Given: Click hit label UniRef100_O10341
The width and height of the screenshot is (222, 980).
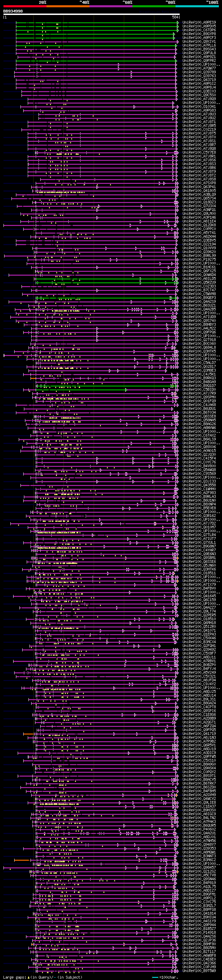Looking at the screenshot, I should coord(199,106).
